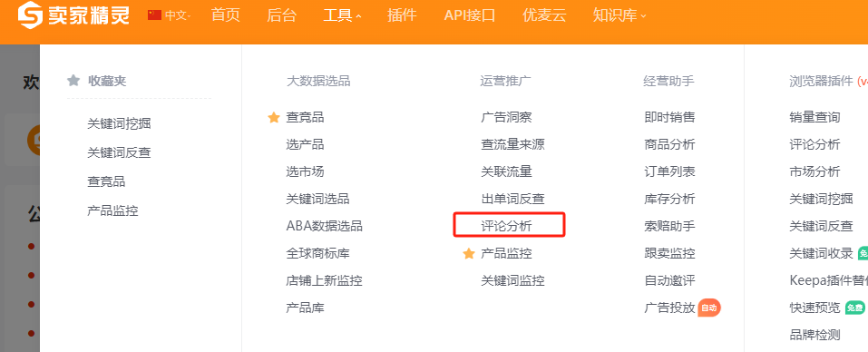Go to the API接口 menu item

(x=470, y=15)
